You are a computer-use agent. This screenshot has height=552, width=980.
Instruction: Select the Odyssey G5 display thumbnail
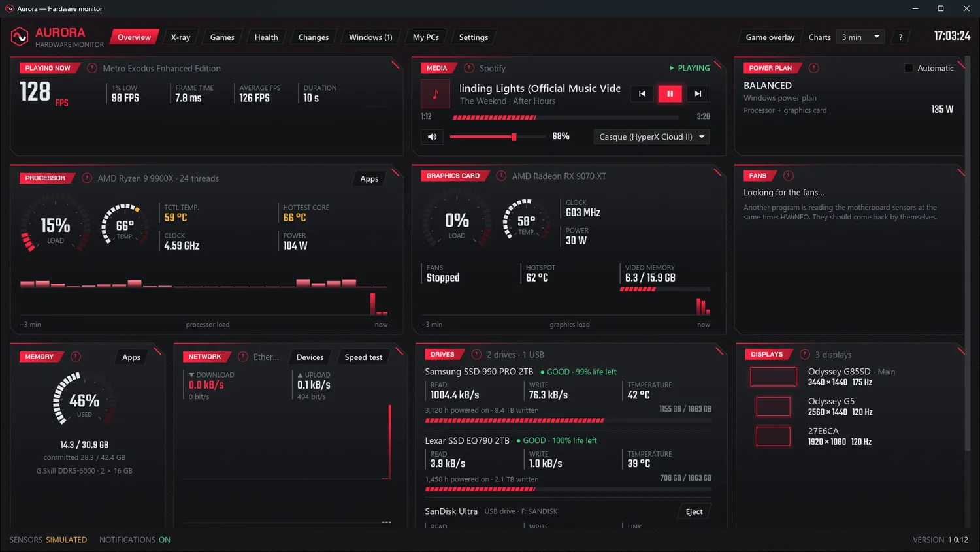pos(774,406)
